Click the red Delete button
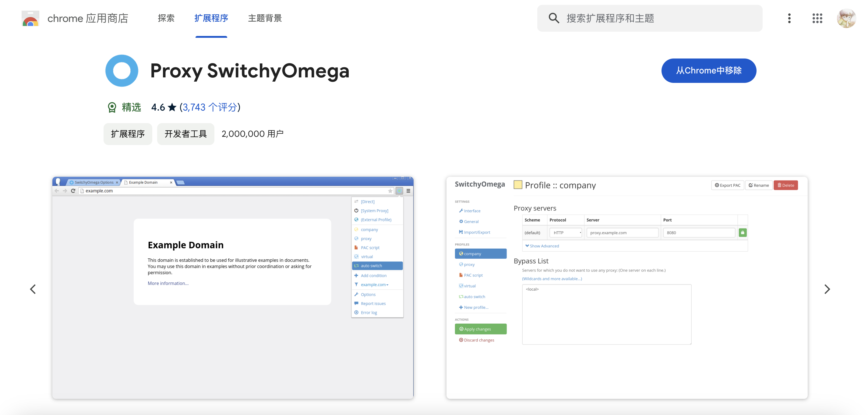The image size is (868, 415). pos(785,185)
